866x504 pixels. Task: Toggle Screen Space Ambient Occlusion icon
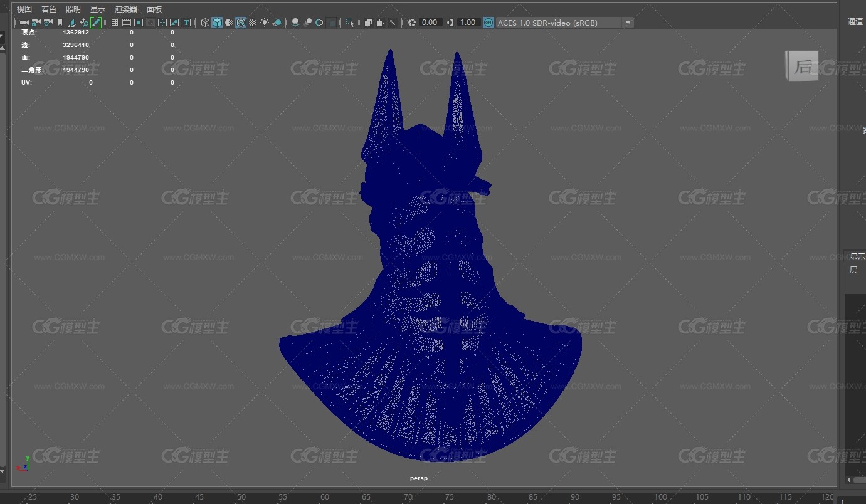pyautogui.click(x=295, y=23)
